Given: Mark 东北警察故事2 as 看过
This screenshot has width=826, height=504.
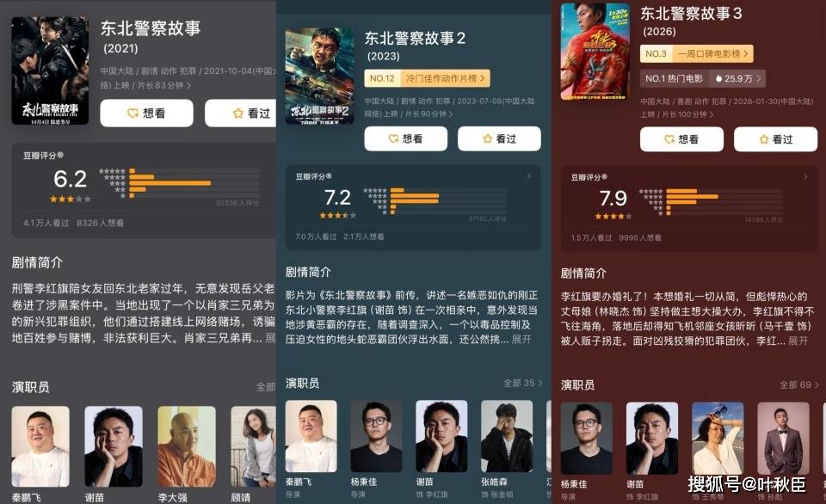Looking at the screenshot, I should click(499, 138).
